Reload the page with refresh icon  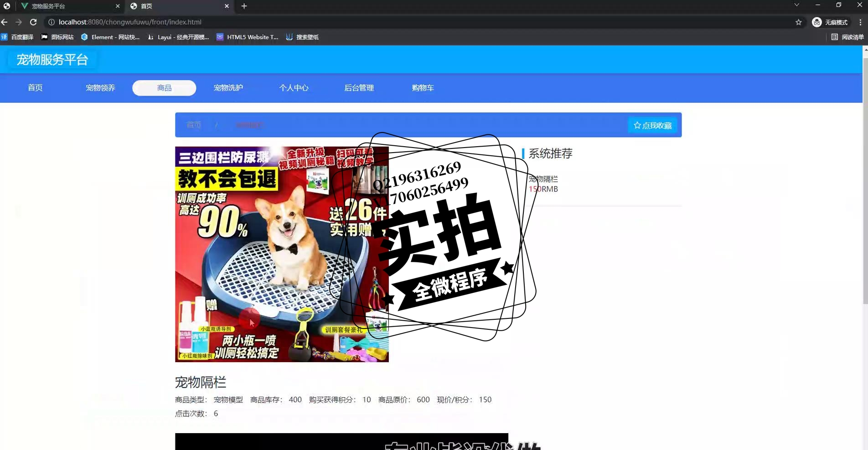coord(33,22)
